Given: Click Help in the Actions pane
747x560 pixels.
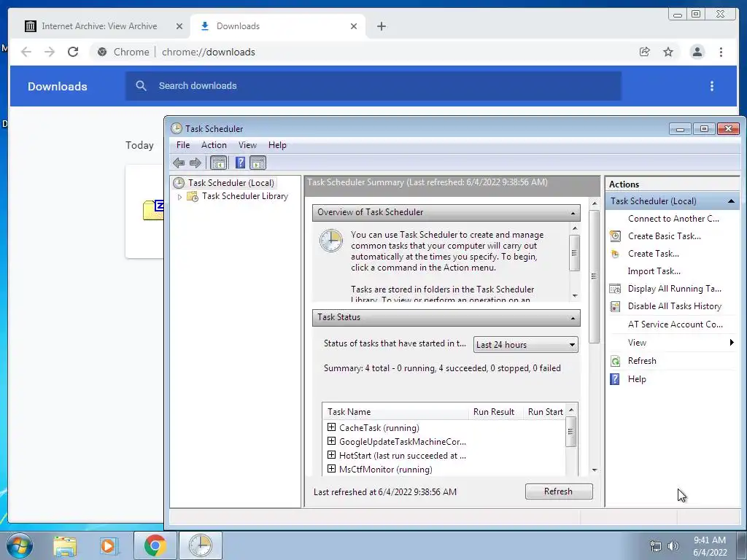Looking at the screenshot, I should (636, 379).
